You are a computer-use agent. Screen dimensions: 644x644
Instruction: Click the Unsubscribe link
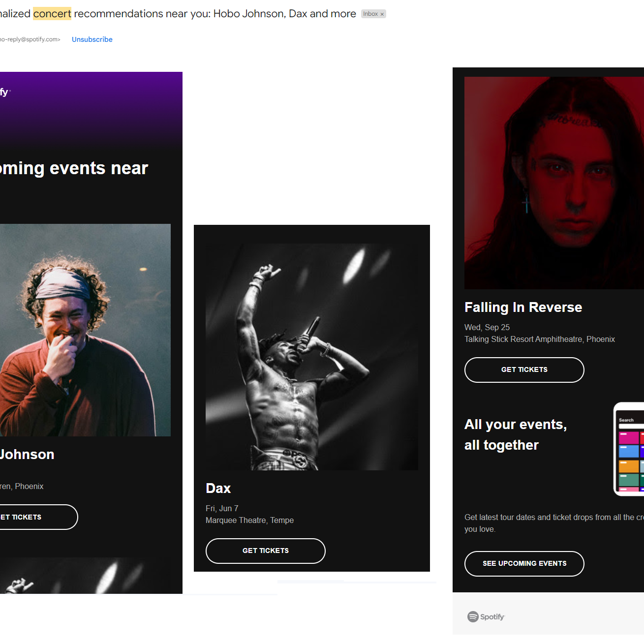click(x=92, y=39)
